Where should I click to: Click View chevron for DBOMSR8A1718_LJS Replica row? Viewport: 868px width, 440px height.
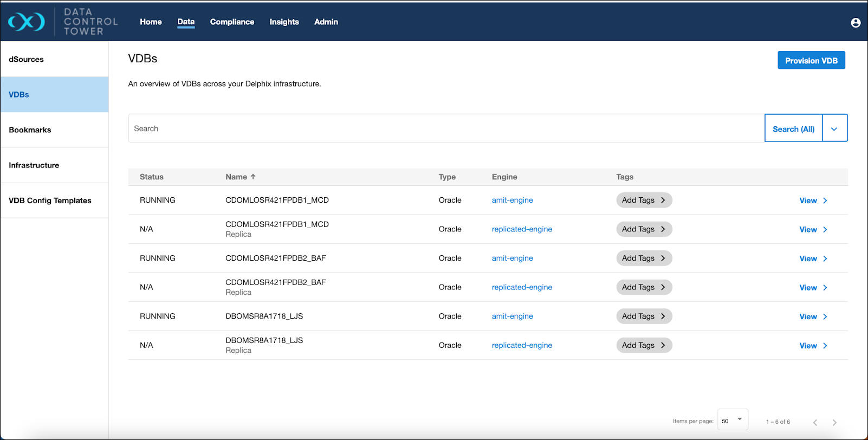pyautogui.click(x=825, y=346)
